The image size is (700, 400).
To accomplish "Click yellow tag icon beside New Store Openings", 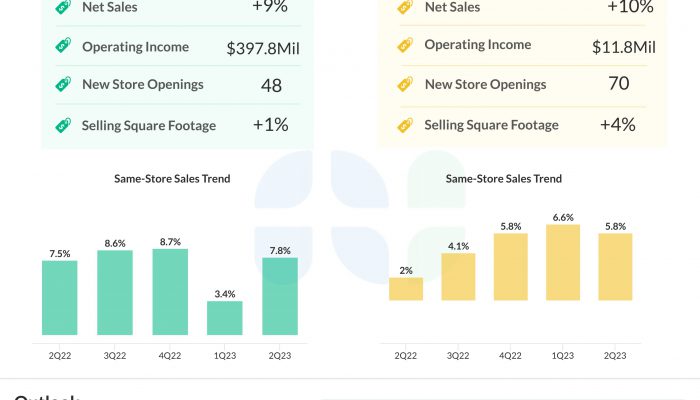I will click(x=405, y=85).
